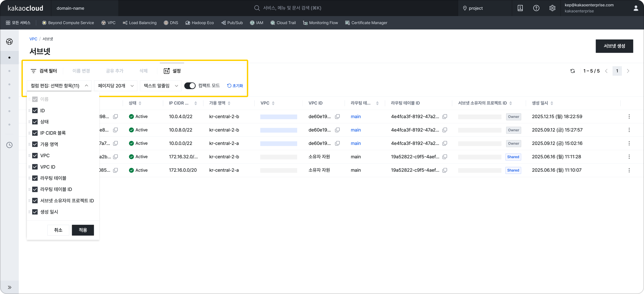Click the clock history icon in sidebar
644x294 pixels.
coord(9,145)
